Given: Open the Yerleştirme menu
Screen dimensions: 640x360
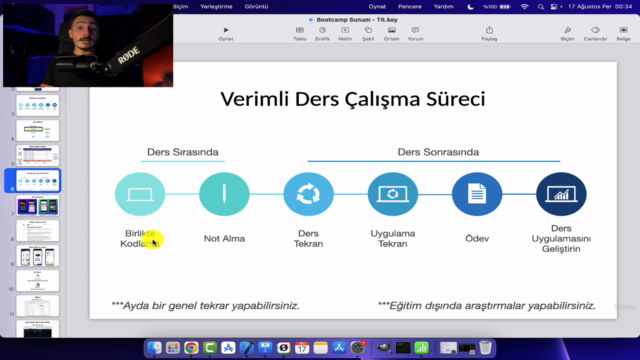Looking at the screenshot, I should pyautogui.click(x=216, y=7).
